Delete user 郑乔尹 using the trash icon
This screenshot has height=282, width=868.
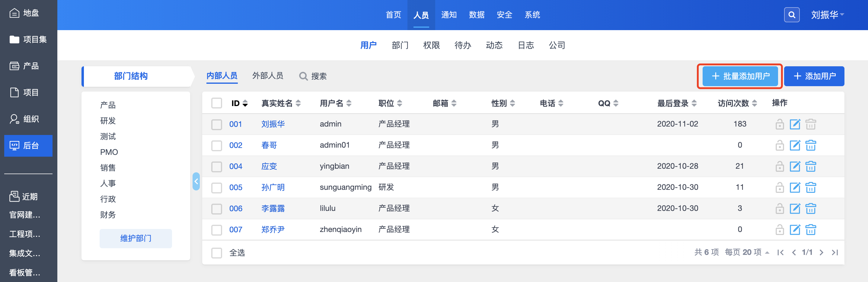810,230
